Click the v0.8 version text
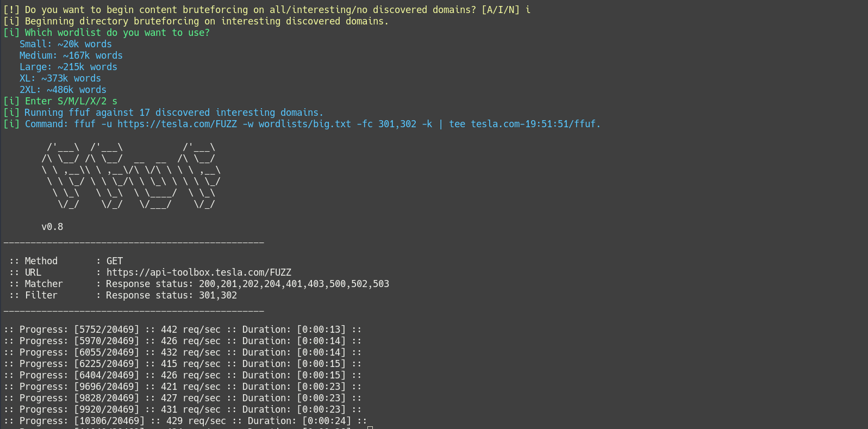Screen dimensions: 868x429 pos(52,227)
